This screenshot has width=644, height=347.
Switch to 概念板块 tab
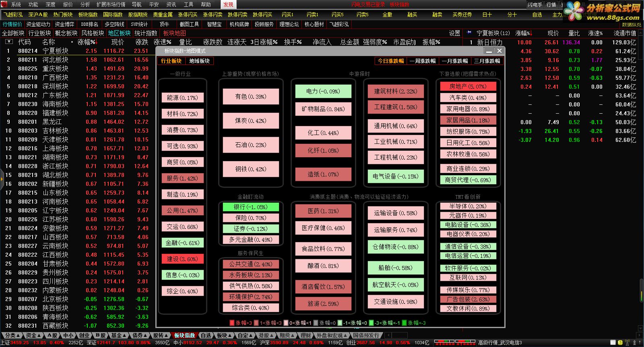(x=66, y=33)
